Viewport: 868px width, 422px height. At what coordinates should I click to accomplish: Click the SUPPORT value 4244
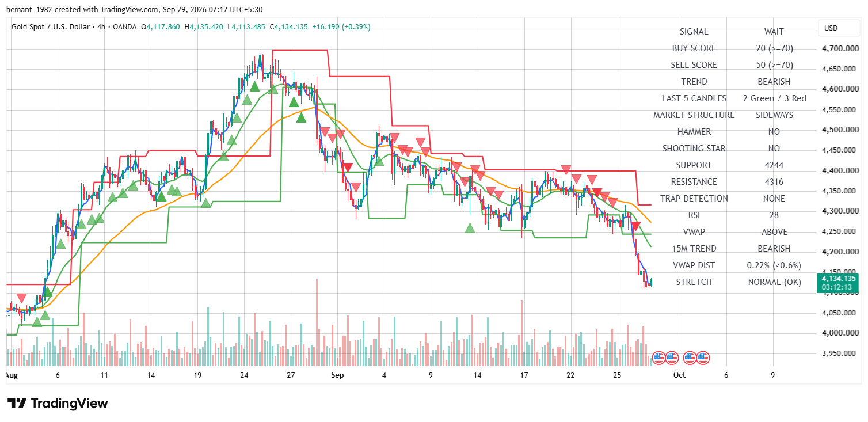tap(774, 165)
